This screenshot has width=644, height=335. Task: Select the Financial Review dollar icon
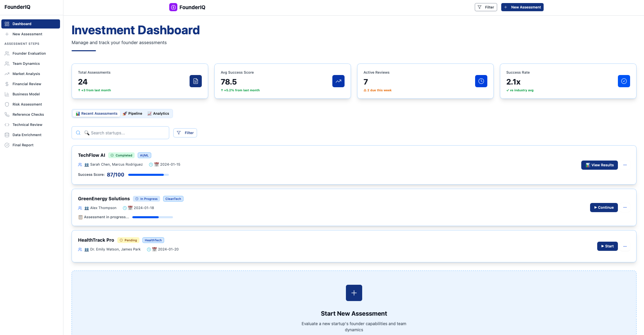[x=7, y=84]
